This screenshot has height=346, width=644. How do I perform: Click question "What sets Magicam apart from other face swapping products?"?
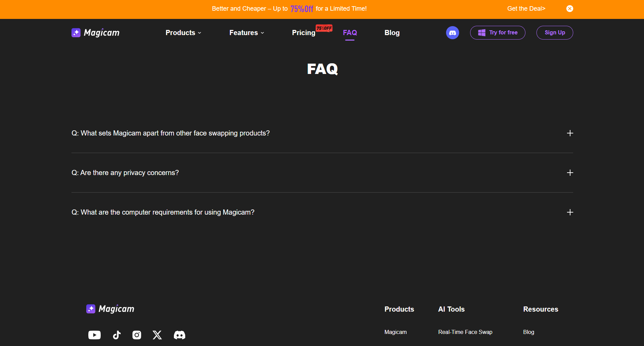pos(170,133)
